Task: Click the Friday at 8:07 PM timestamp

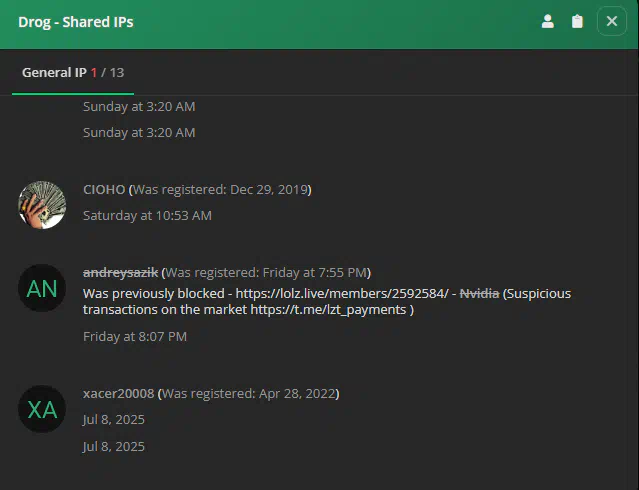Action: tap(135, 336)
